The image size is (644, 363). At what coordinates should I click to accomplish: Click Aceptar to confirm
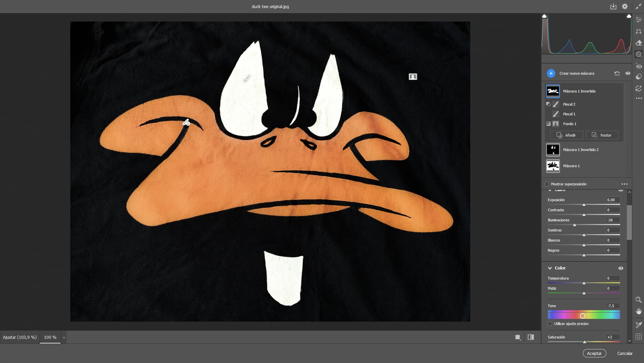[594, 353]
